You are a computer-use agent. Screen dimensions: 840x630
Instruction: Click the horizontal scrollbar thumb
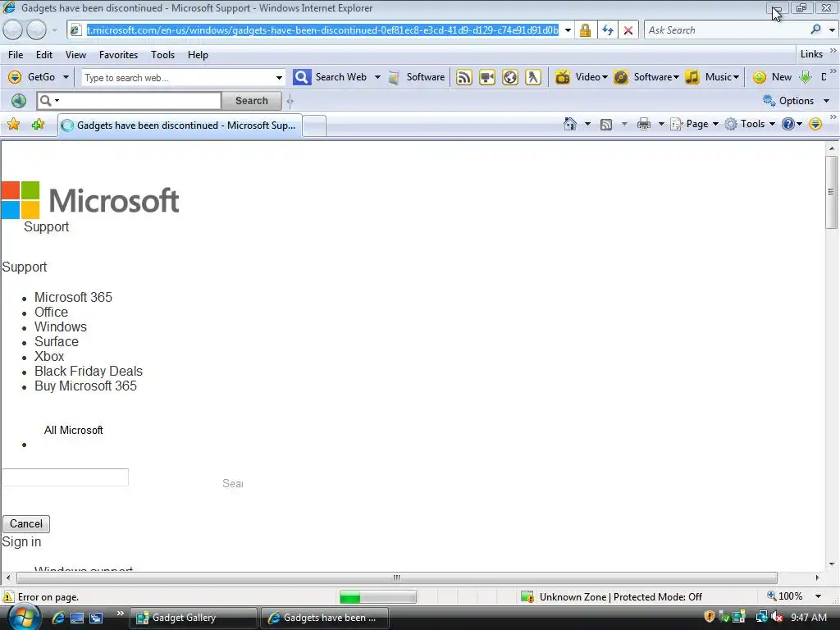(396, 577)
